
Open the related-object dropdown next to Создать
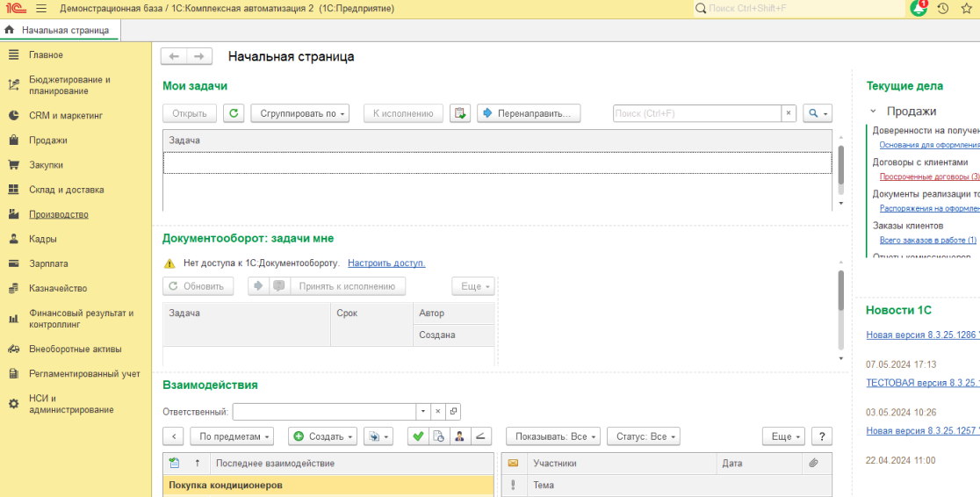pyautogui.click(x=378, y=436)
